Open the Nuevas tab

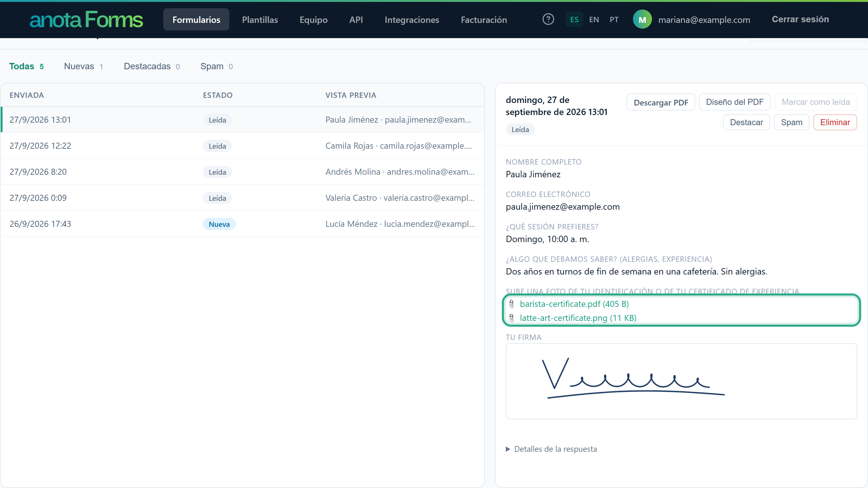click(83, 66)
